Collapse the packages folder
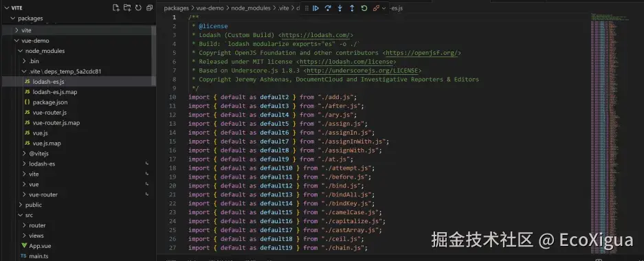The image size is (644, 261). (x=13, y=19)
